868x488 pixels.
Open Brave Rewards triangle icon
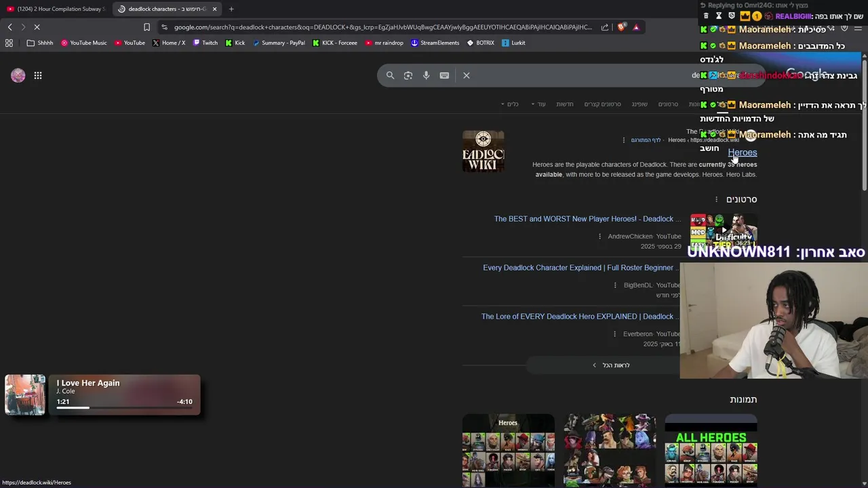[x=636, y=27]
